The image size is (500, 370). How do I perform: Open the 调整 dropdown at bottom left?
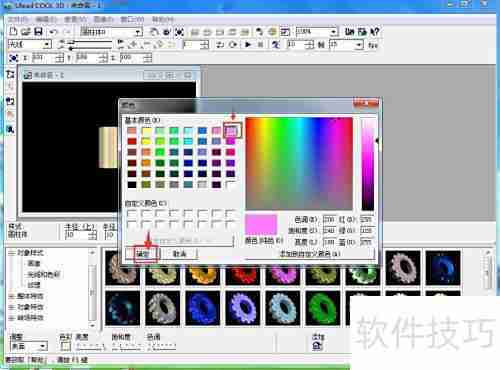coord(42,346)
